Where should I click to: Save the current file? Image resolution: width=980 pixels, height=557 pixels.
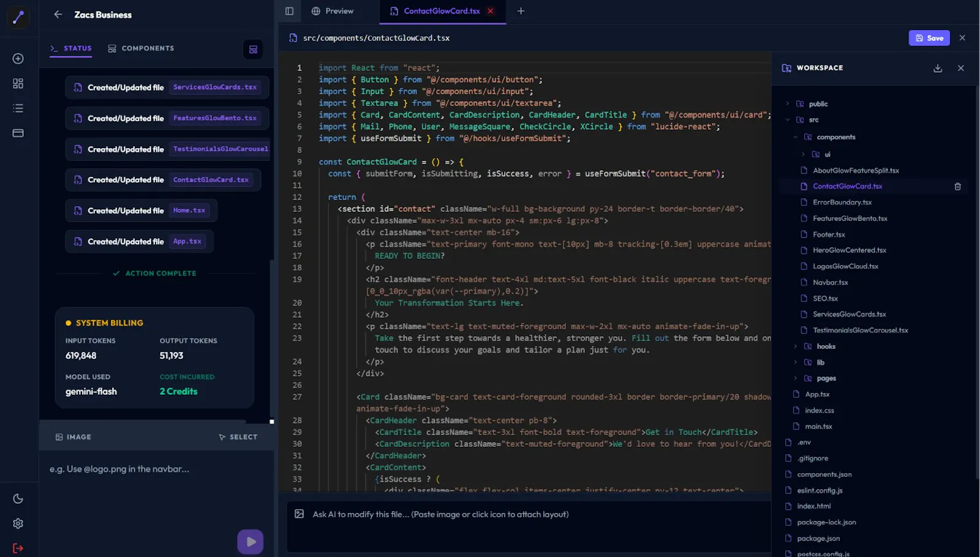[x=929, y=38]
